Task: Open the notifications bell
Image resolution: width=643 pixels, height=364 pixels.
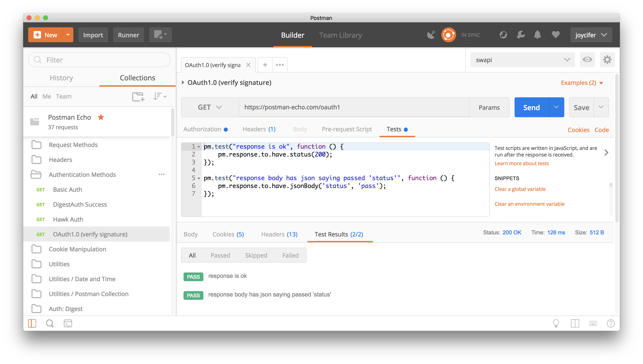Action: pyautogui.click(x=538, y=35)
